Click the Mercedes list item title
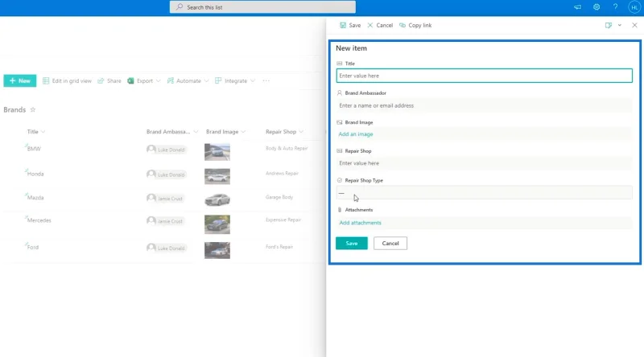 tap(39, 220)
